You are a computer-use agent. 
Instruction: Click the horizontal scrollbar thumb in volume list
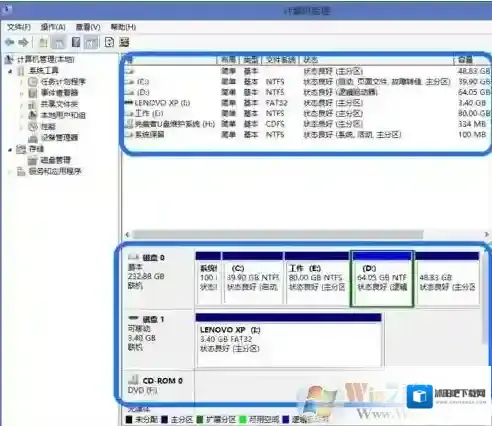(x=277, y=234)
